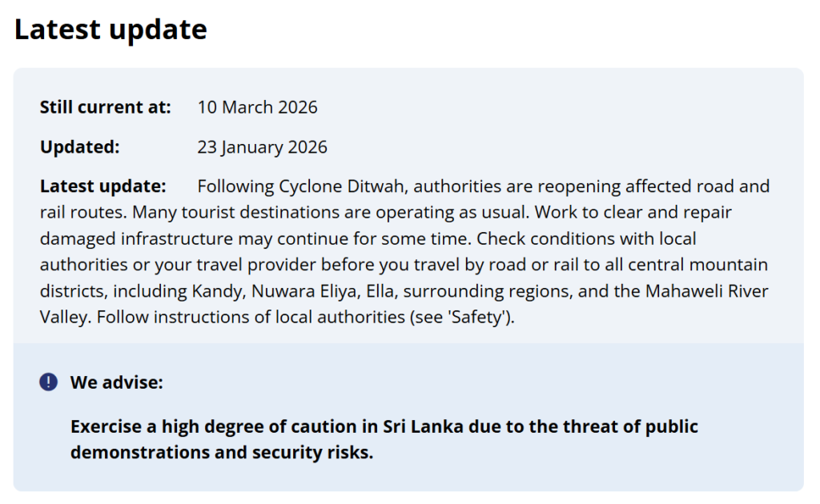The image size is (820, 504).
Task: Click the 'Safety' reference in the update text
Action: click(x=482, y=317)
